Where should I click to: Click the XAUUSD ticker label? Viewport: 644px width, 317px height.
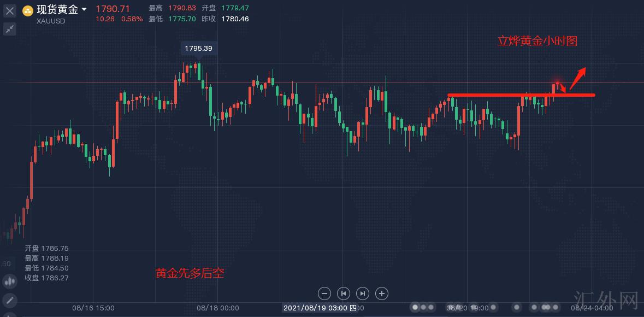pos(51,21)
